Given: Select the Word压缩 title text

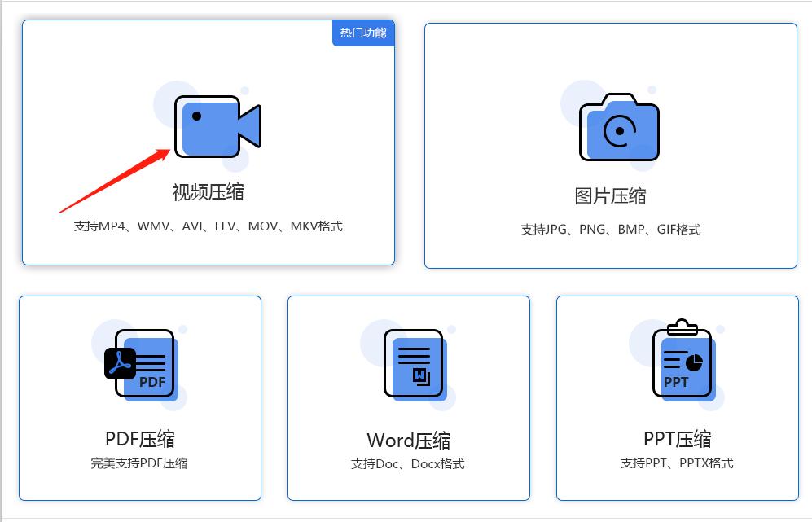Looking at the screenshot, I should (x=409, y=441).
